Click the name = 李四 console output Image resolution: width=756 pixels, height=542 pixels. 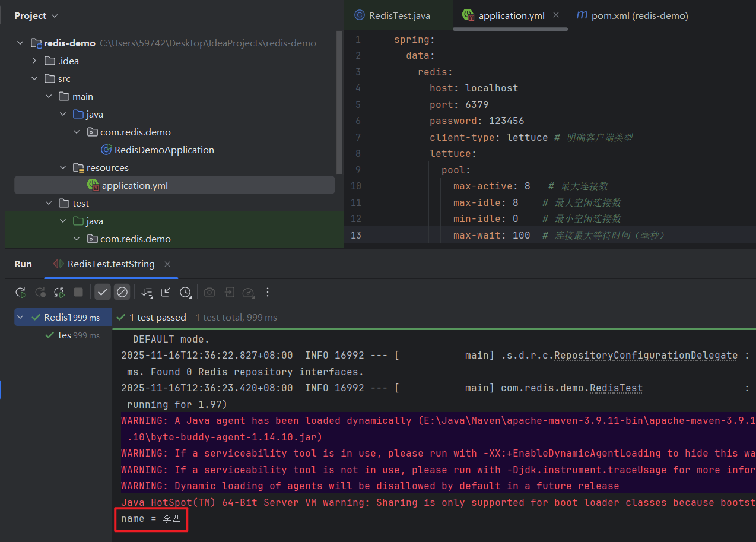pyautogui.click(x=151, y=519)
